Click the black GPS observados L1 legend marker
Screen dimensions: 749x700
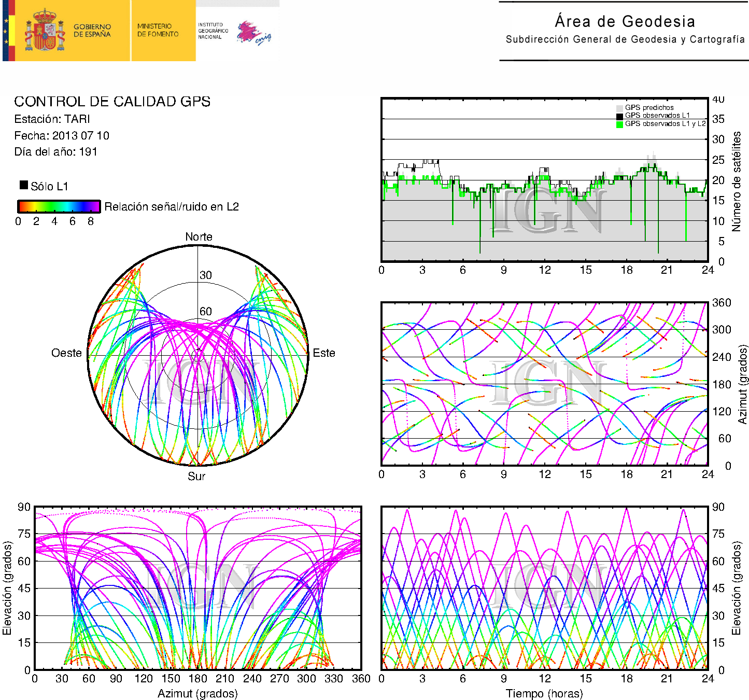(619, 116)
